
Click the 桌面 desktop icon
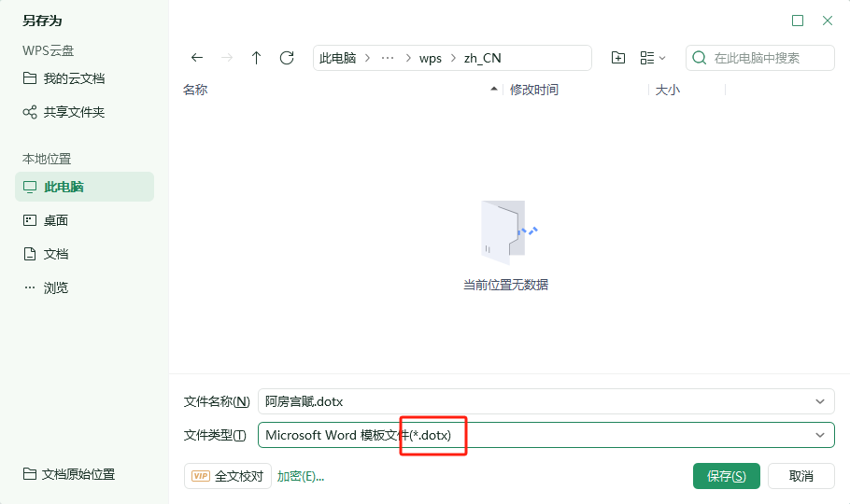tap(30, 220)
